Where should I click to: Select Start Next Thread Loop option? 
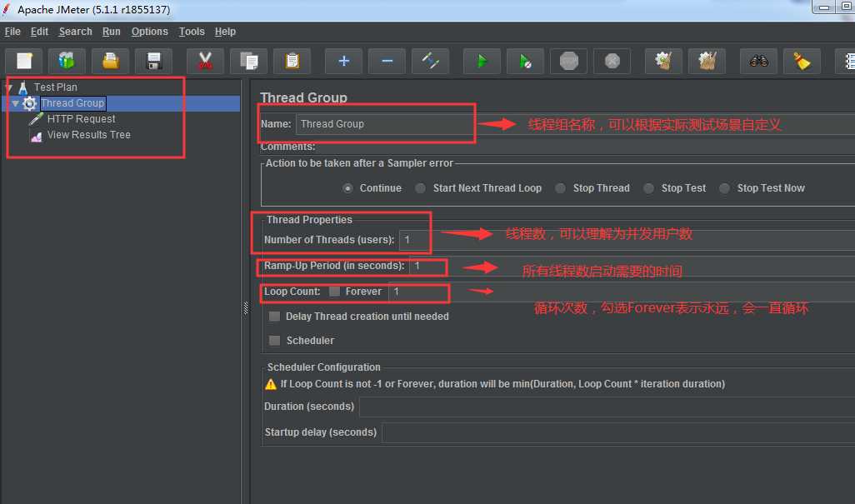point(420,188)
